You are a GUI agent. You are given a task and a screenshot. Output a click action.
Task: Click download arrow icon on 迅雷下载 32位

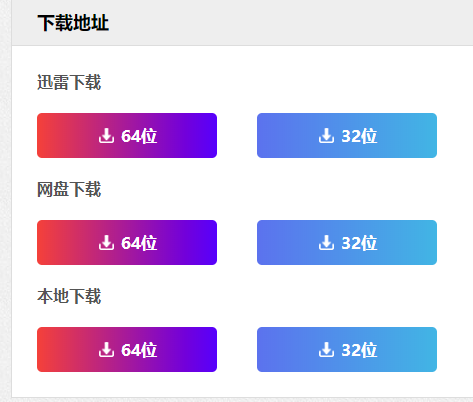[x=326, y=136]
